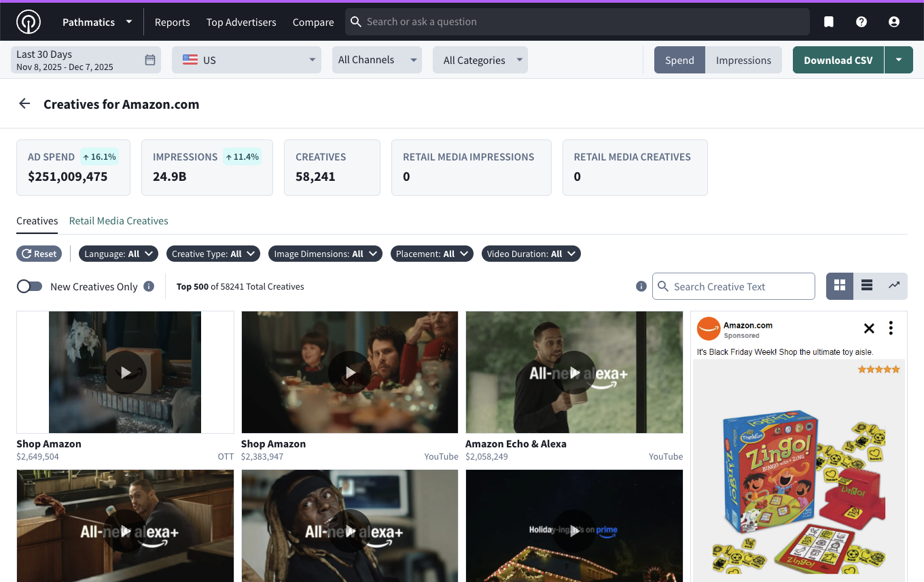Click the back arrow beside Creatives for Amazon.com

tap(24, 103)
